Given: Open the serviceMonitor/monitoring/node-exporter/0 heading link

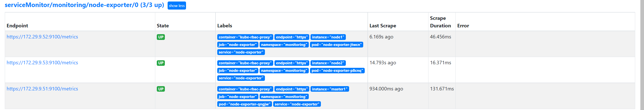Looking at the screenshot, I should [84, 5].
